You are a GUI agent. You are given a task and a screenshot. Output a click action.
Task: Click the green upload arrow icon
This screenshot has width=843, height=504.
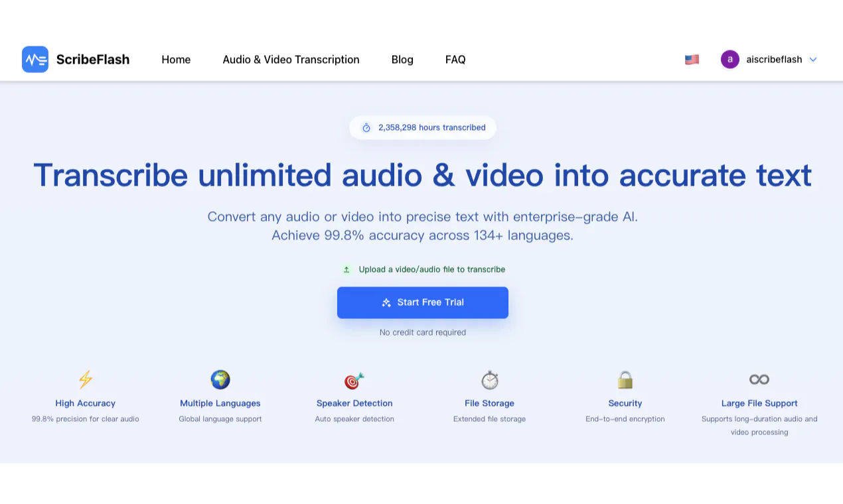(x=346, y=269)
